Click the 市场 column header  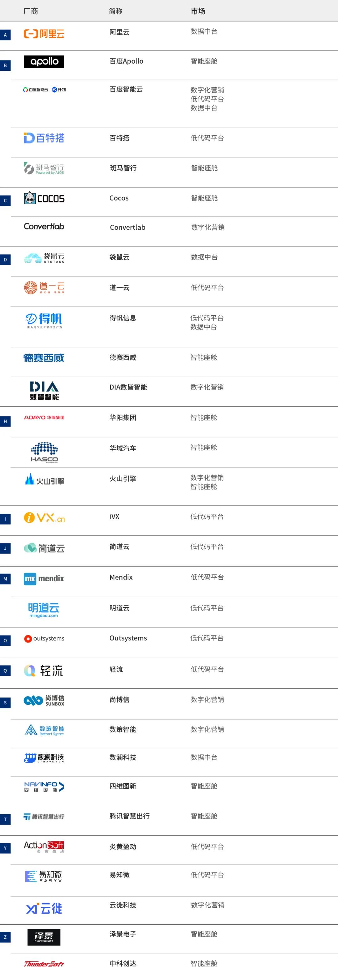[x=198, y=11]
